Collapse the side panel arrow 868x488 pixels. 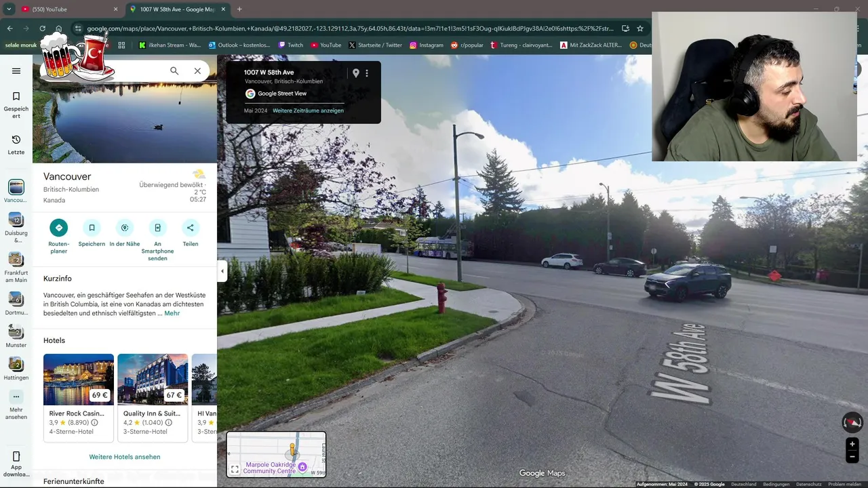click(x=222, y=271)
